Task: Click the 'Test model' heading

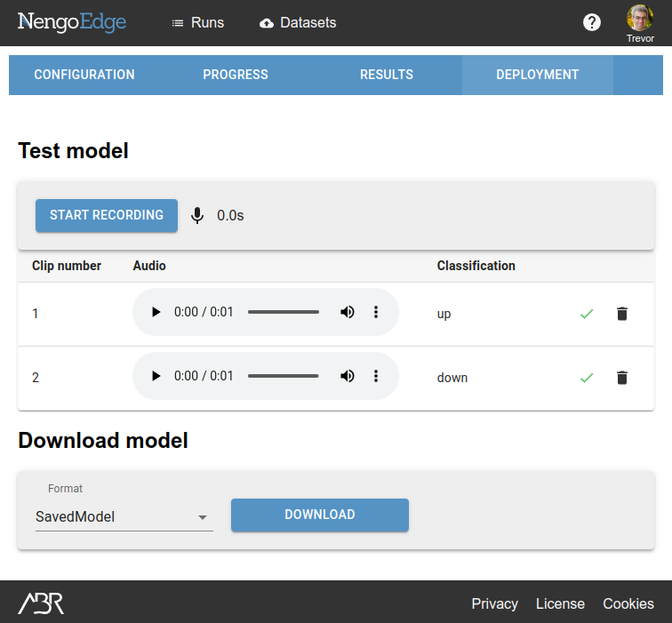Action: (x=73, y=151)
